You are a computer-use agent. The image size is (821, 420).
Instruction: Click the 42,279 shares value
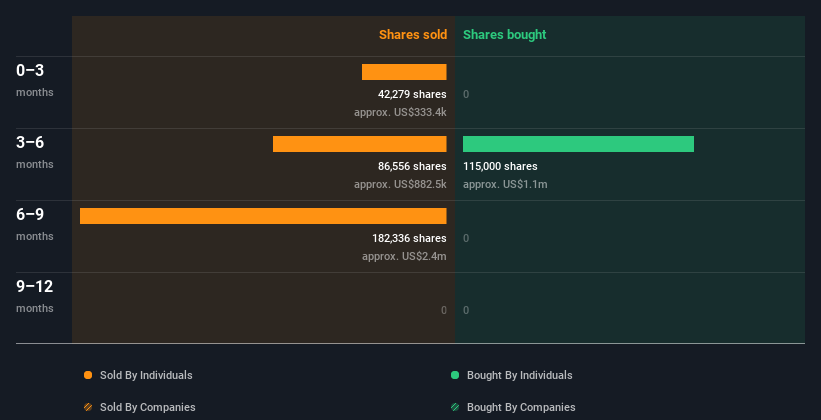click(x=412, y=94)
